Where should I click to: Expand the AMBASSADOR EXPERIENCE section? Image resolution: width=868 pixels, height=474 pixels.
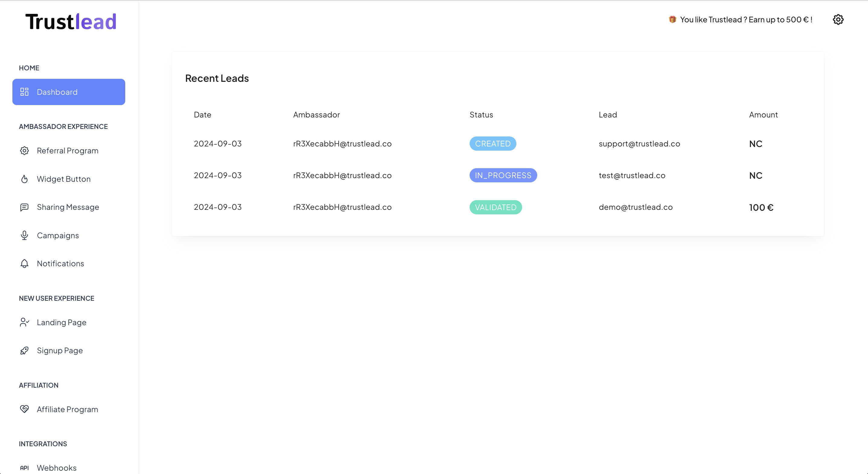tap(63, 126)
